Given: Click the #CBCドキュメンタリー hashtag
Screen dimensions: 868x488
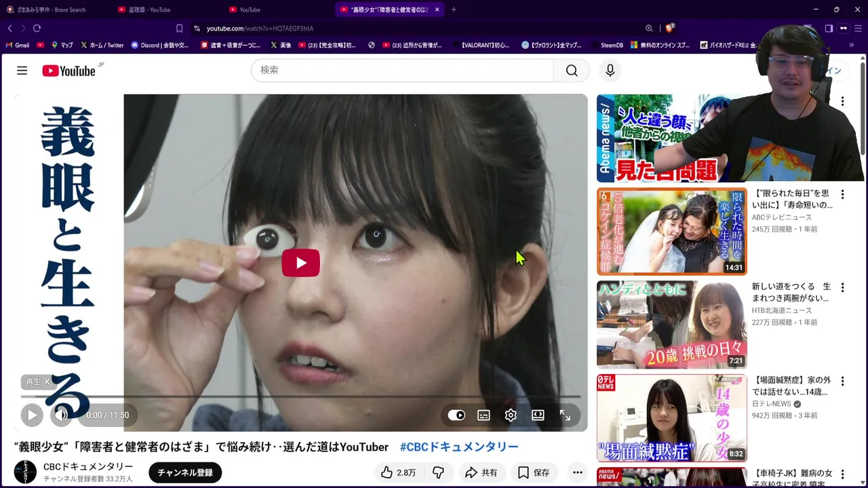Looking at the screenshot, I should click(459, 447).
